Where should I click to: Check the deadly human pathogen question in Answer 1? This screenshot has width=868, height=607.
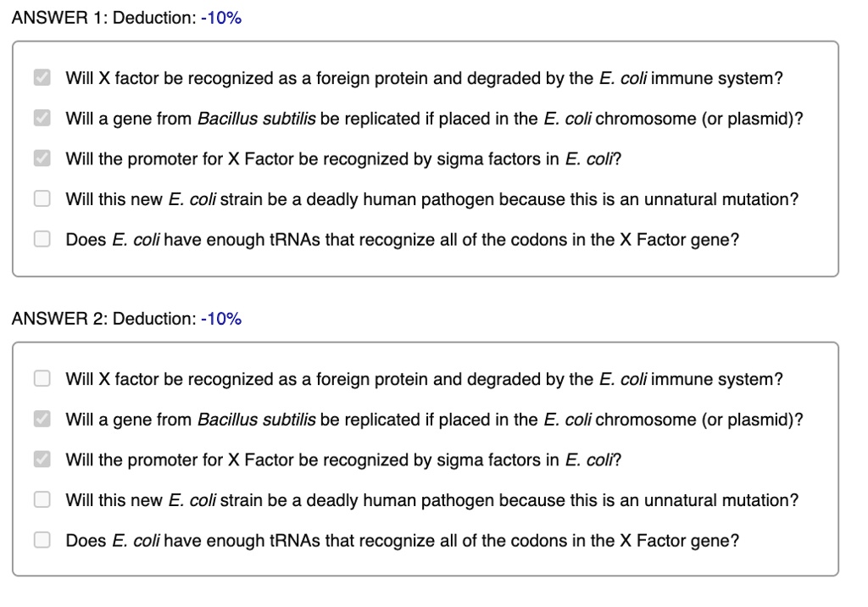click(41, 198)
